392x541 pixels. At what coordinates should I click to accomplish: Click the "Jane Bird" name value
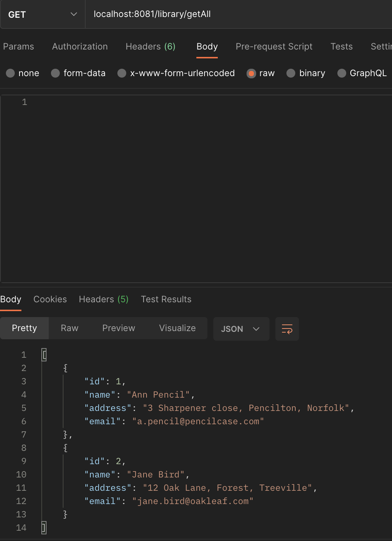[156, 474]
